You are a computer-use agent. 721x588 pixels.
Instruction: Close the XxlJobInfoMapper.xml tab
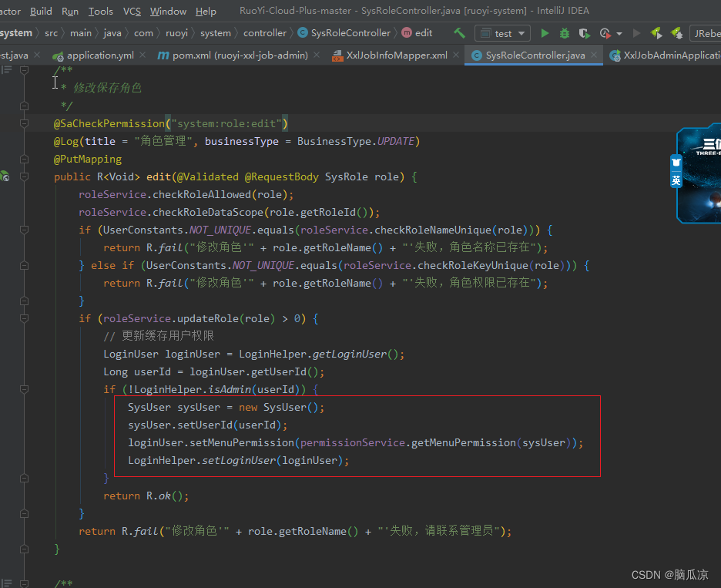click(x=456, y=55)
